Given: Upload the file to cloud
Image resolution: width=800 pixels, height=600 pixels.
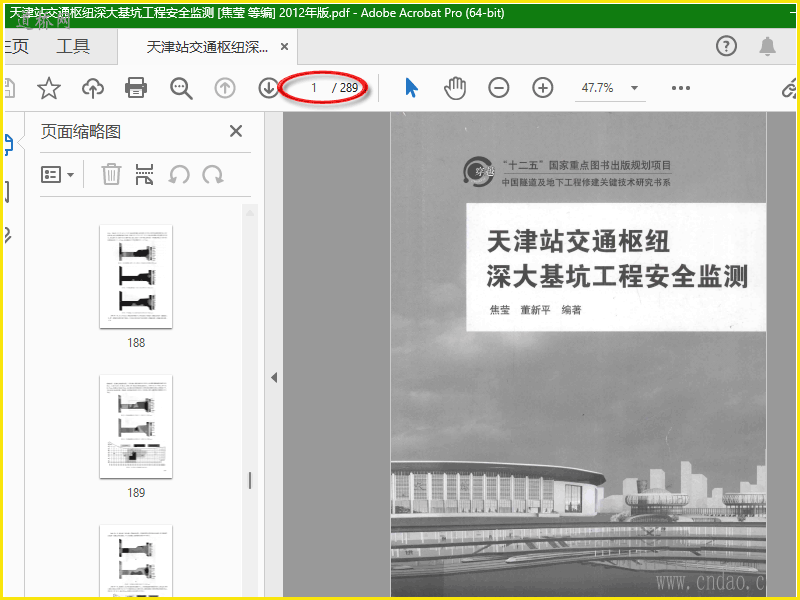Looking at the screenshot, I should point(93,88).
